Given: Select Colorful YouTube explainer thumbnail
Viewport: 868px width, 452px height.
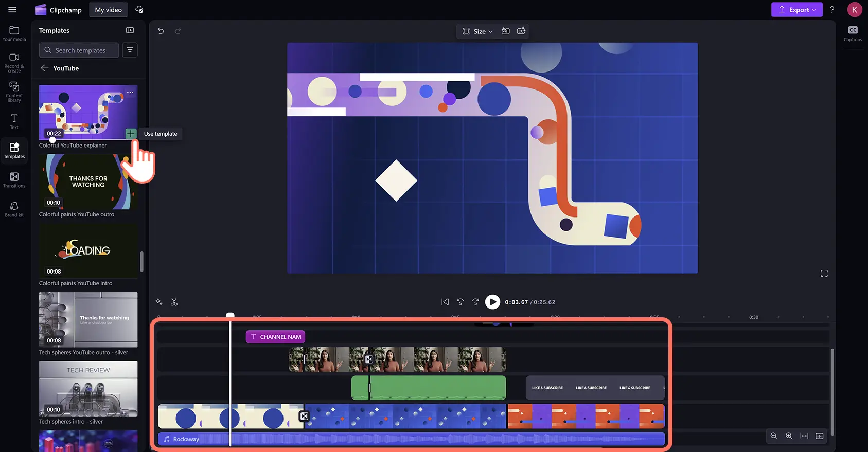Looking at the screenshot, I should (x=88, y=113).
